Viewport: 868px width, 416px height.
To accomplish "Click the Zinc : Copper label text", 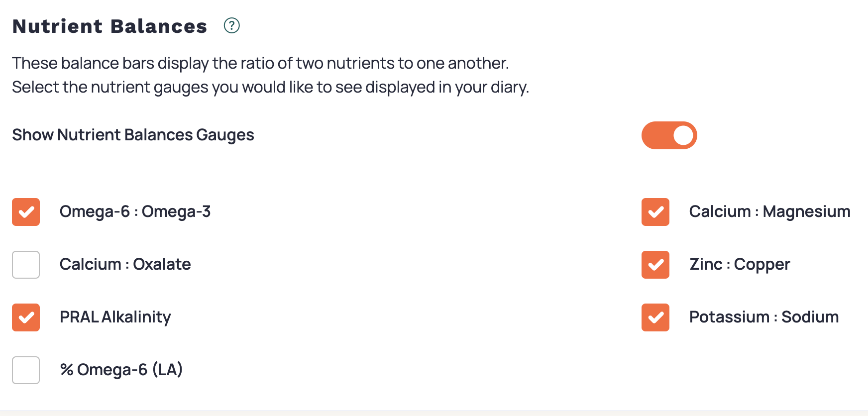I will pyautogui.click(x=739, y=265).
